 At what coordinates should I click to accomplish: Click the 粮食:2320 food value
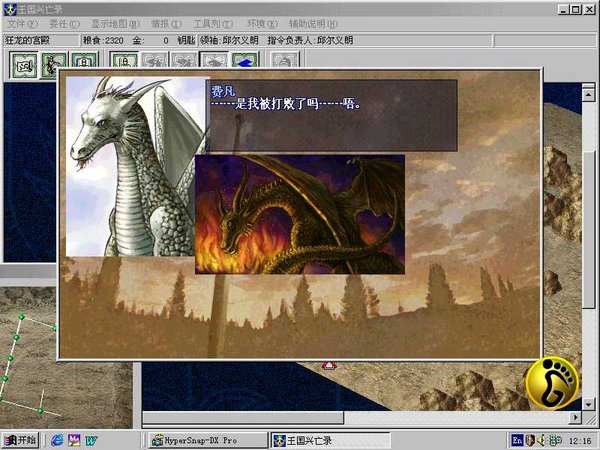[x=103, y=40]
